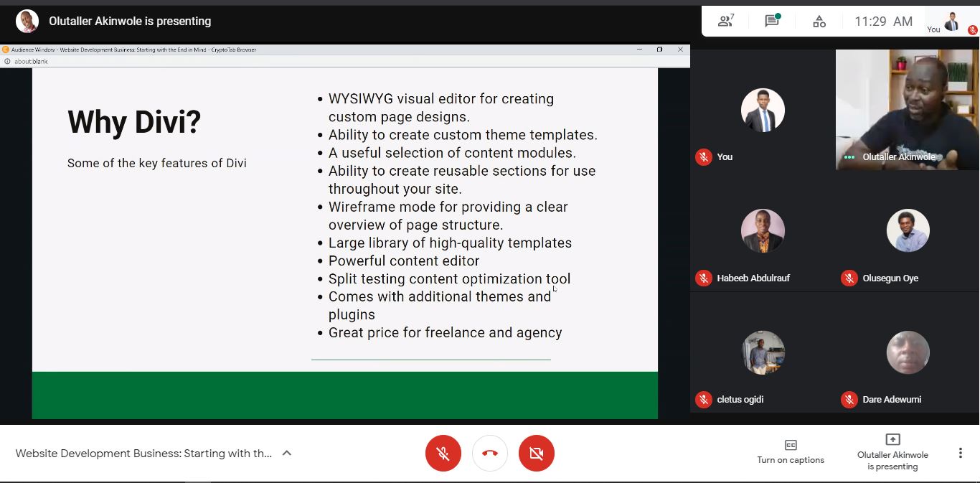Click the muted mic icon beside Olusegun Oye
This screenshot has width=980, height=483.
pyautogui.click(x=849, y=278)
